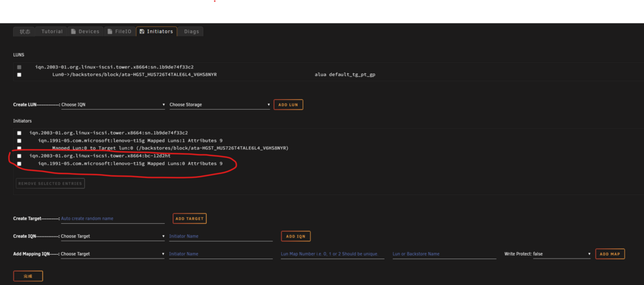Viewport: 644px width, 285px height.
Task: Switch to the FileIO tab
Action: (120, 32)
